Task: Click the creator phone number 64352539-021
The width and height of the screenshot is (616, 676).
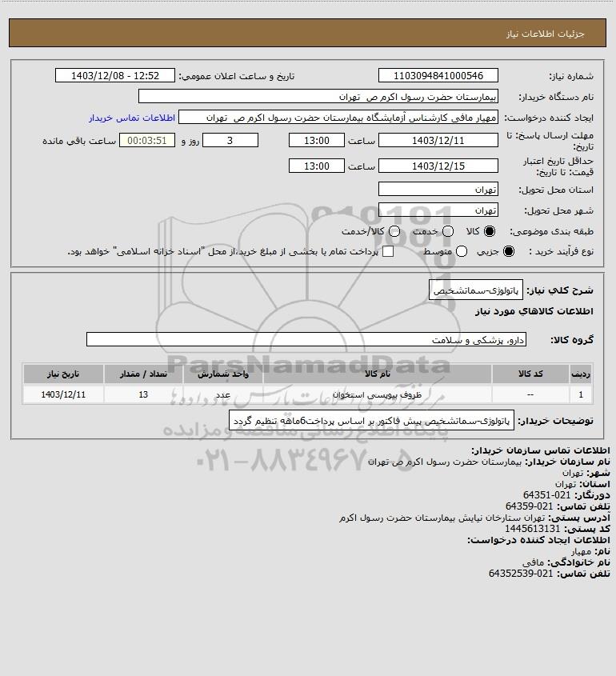Action: 521,574
